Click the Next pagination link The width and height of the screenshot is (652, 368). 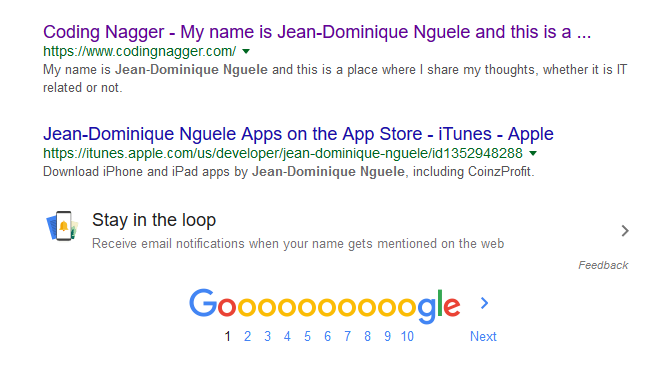483,336
